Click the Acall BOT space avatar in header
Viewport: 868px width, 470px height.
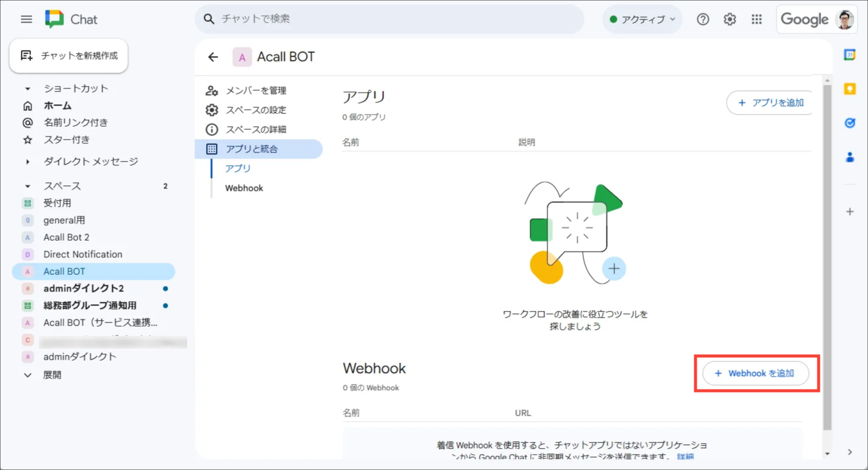coord(242,57)
